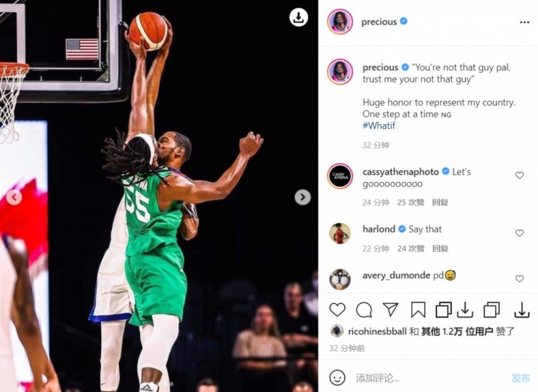Open the three-dots more options menu
Screen dimensions: 538x392
pyautogui.click(x=524, y=22)
